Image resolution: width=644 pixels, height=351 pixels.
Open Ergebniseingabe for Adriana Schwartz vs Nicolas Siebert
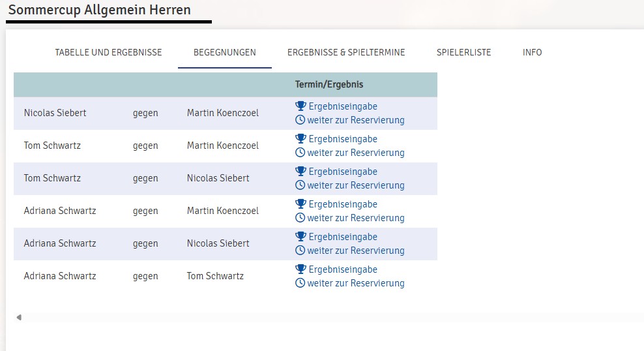343,237
